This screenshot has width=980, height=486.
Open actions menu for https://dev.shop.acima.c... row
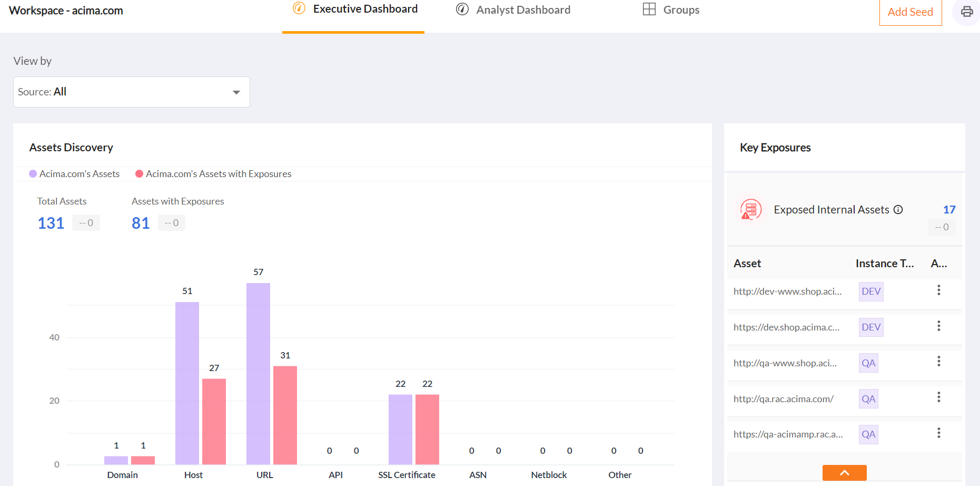click(x=939, y=326)
